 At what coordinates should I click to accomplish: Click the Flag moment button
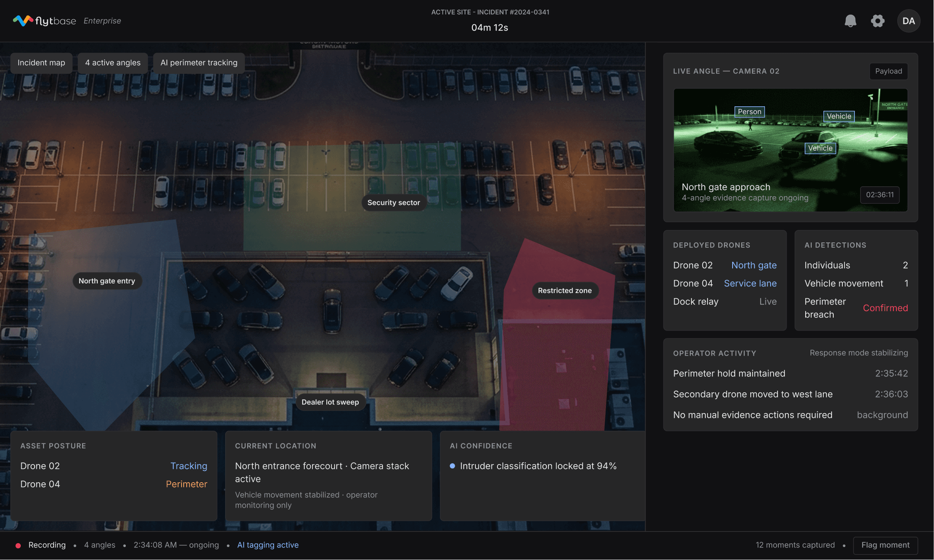(885, 545)
